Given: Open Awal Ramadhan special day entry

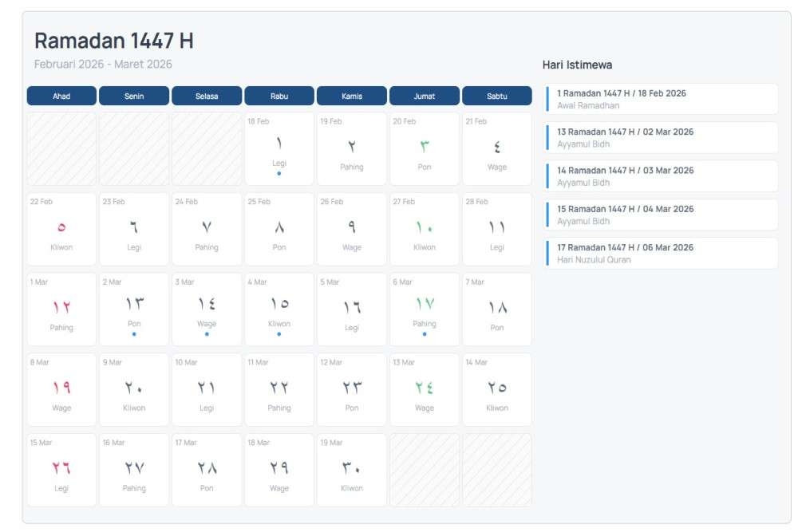Looking at the screenshot, I should point(662,99).
